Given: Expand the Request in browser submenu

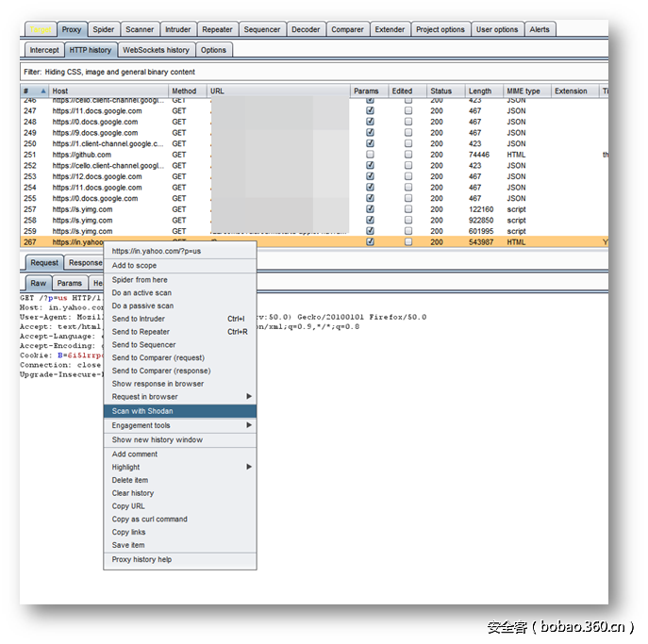Looking at the screenshot, I should coord(179,397).
